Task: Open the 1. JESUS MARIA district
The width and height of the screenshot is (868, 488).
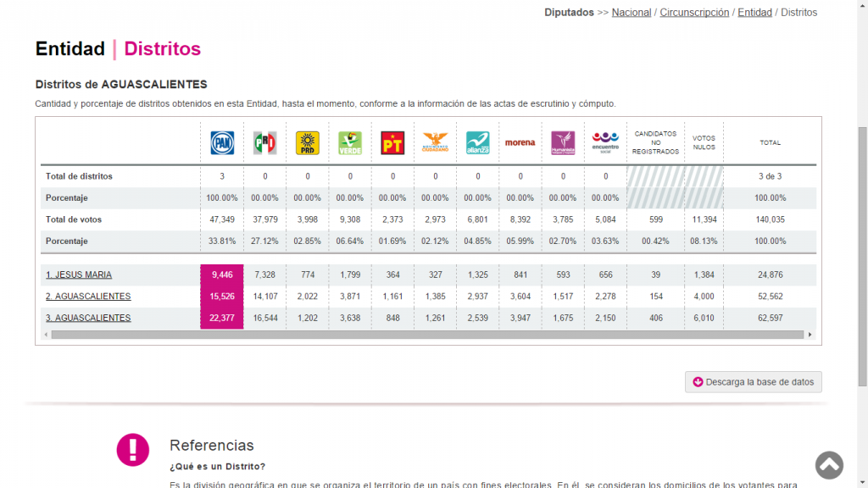Action: (x=79, y=274)
